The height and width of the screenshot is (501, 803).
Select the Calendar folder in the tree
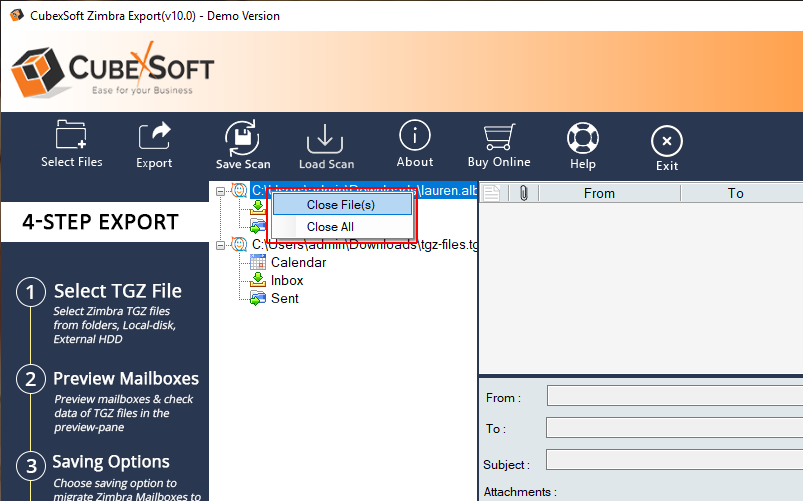[x=298, y=262]
